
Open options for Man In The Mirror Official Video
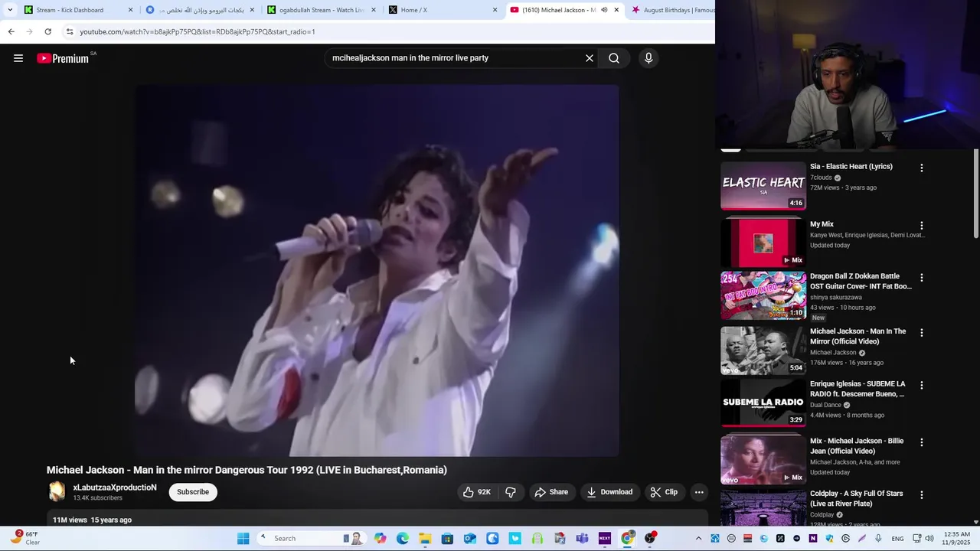[922, 333]
